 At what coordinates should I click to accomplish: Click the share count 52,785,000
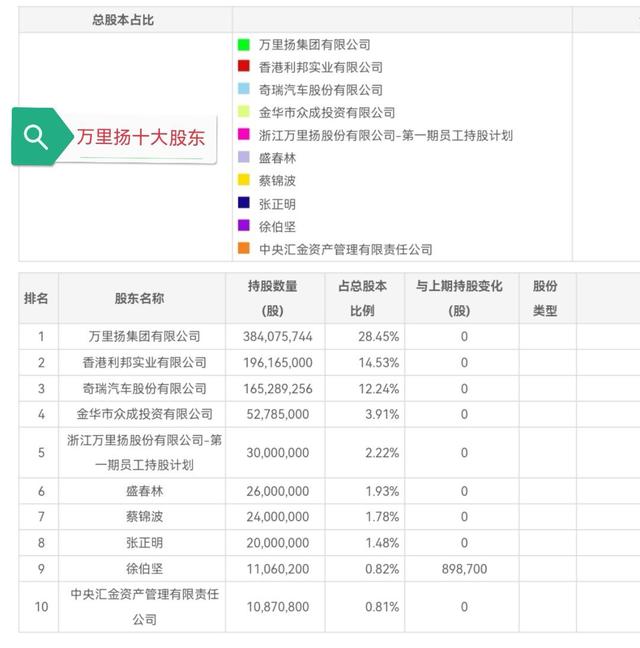pos(278,415)
